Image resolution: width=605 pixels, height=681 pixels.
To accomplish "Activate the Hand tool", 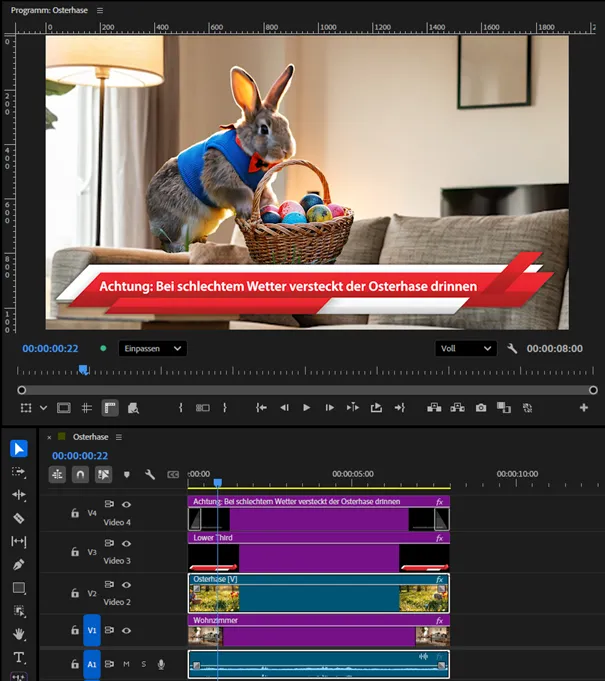I will pos(18,634).
